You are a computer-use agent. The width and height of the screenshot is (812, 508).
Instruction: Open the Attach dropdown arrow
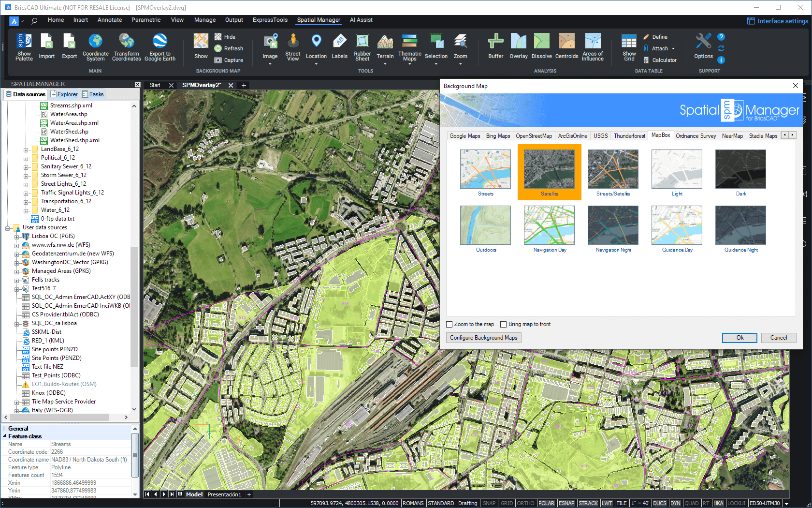[673, 49]
